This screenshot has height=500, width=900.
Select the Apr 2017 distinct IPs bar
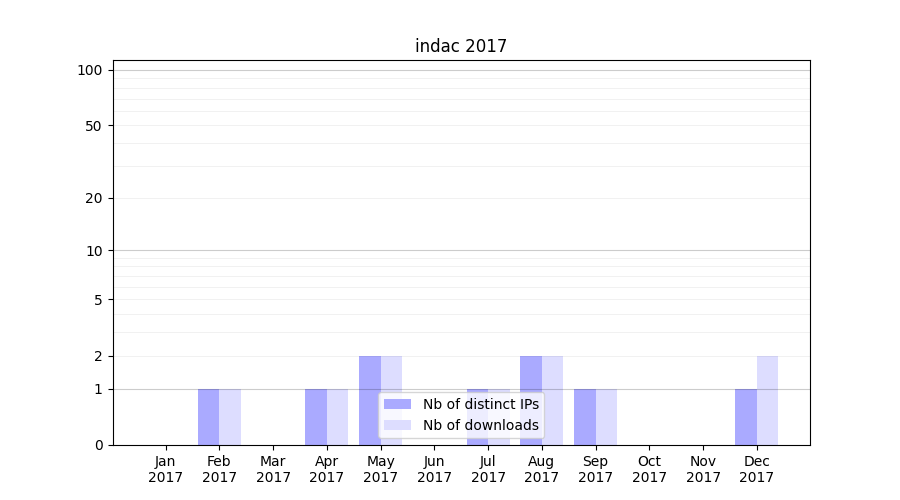tap(316, 417)
